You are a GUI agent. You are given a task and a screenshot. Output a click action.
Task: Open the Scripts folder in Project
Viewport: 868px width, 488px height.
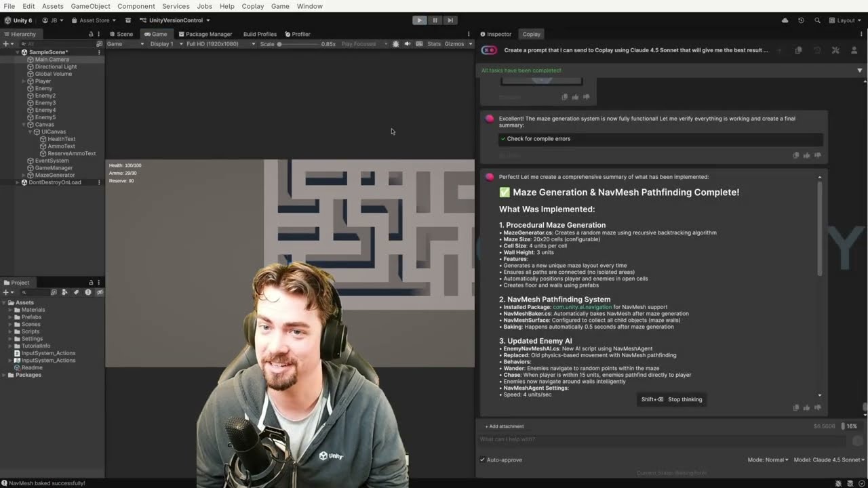pyautogui.click(x=31, y=331)
